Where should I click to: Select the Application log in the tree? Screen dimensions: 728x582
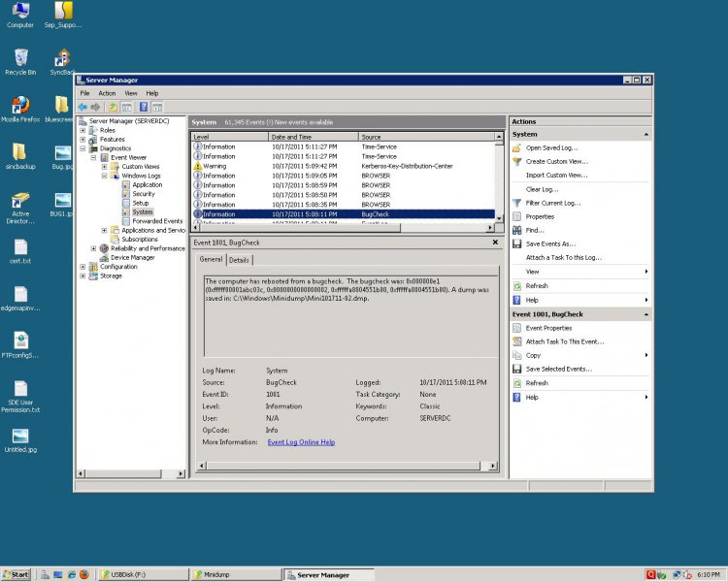[x=148, y=184]
